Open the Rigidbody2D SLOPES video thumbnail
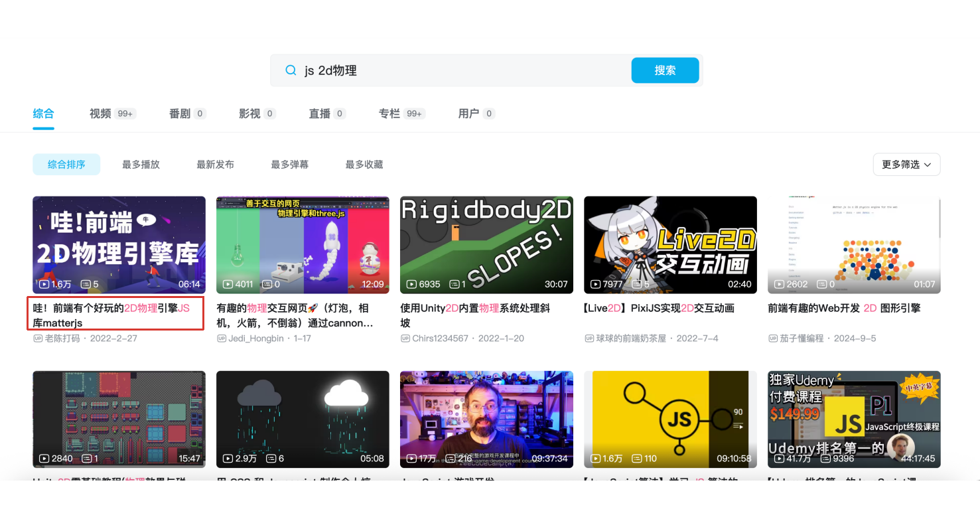The image size is (980, 525). click(x=486, y=244)
